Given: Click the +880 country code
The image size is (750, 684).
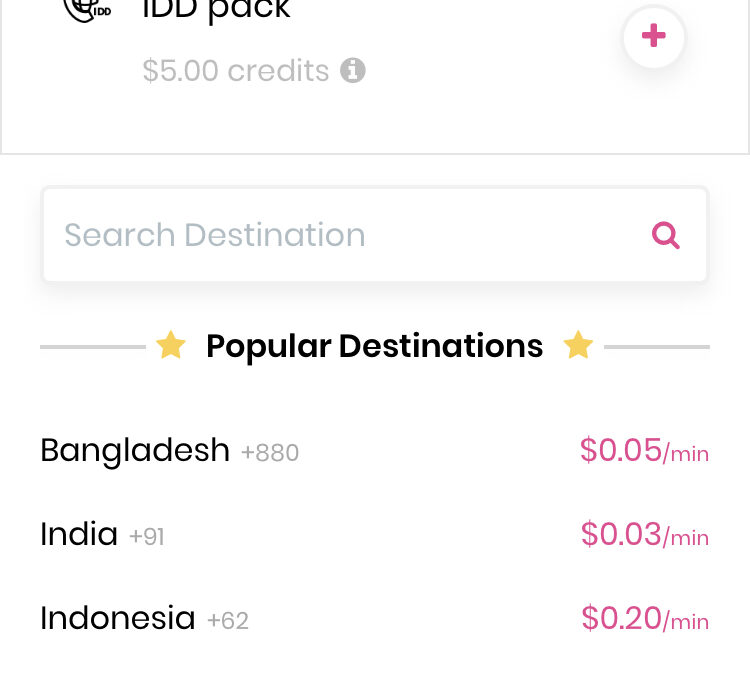Looking at the screenshot, I should tap(270, 453).
